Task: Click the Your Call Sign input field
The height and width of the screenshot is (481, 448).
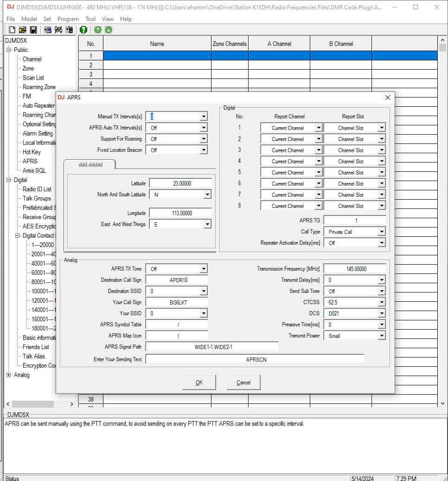Action: tap(177, 302)
